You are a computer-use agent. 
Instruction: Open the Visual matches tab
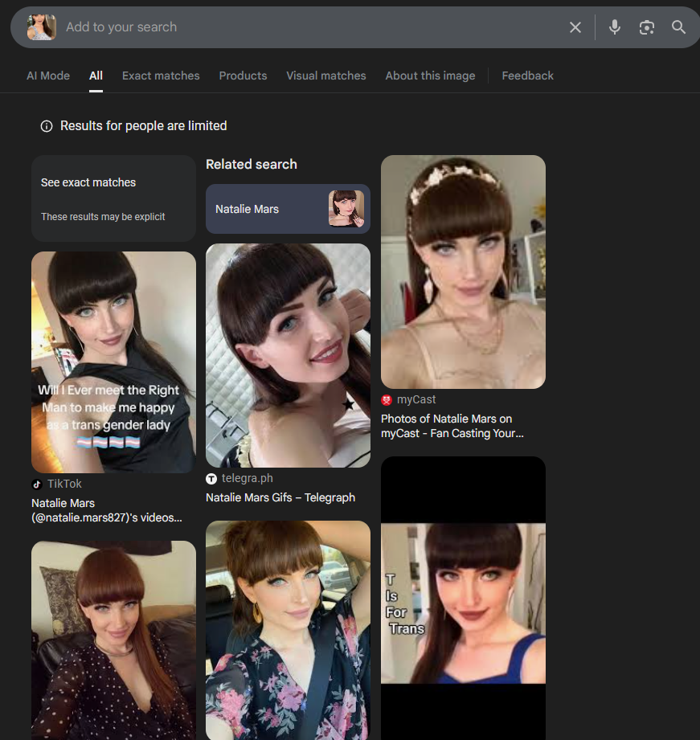[x=325, y=76]
